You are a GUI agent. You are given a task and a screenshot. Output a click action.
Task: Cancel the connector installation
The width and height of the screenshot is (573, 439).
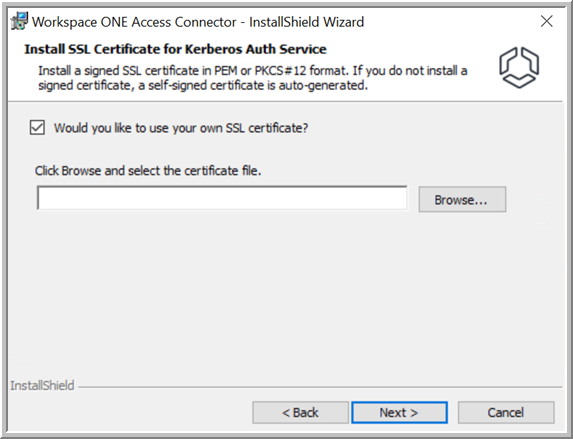[506, 413]
